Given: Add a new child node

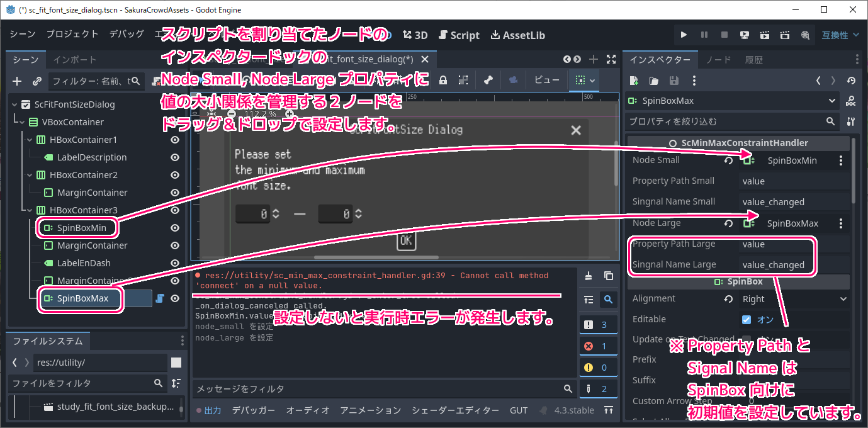Looking at the screenshot, I should pyautogui.click(x=17, y=81).
